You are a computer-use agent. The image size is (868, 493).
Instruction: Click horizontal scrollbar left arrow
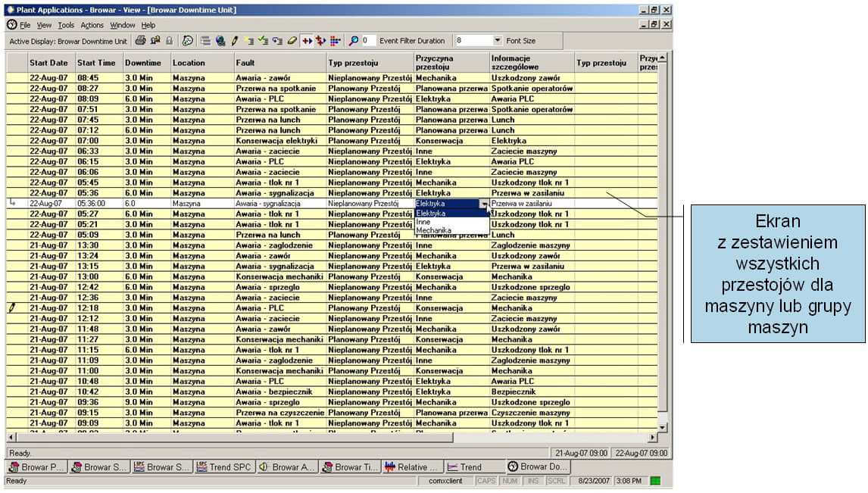pos(11,437)
